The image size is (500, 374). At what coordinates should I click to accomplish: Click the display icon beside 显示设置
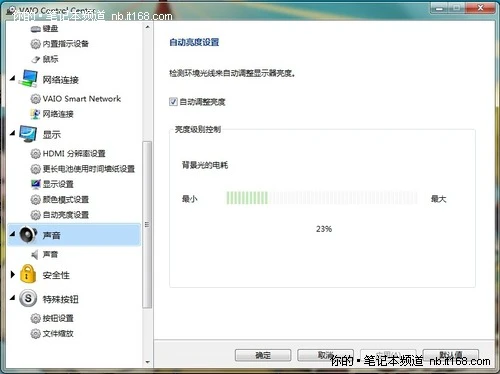click(36, 184)
